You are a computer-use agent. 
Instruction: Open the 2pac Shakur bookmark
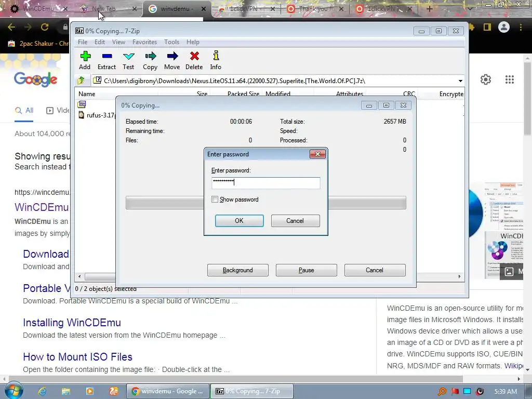click(38, 44)
